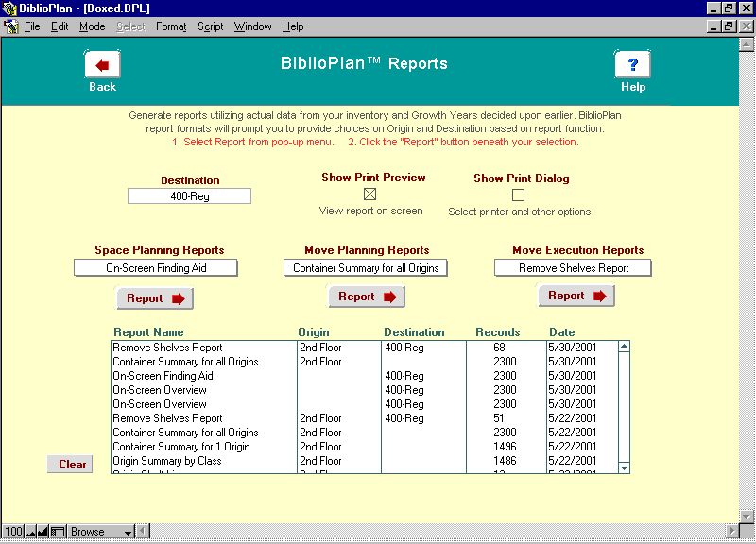
Task: Uncheck the Show Print Preview checkbox
Action: click(369, 195)
